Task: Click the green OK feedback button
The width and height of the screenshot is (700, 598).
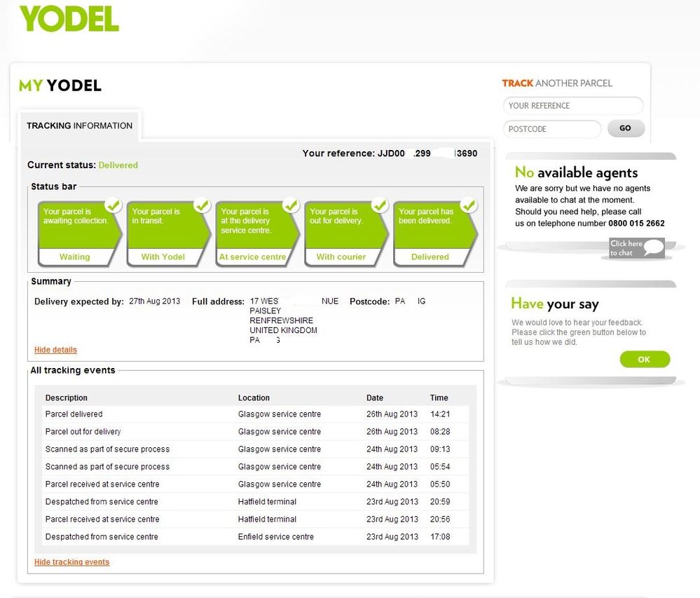Action: 645,359
